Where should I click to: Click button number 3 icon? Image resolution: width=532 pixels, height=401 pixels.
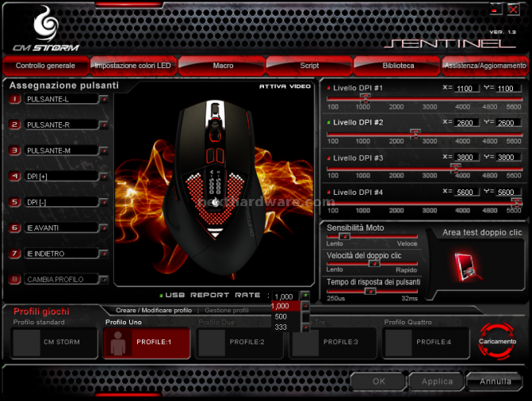tap(14, 151)
